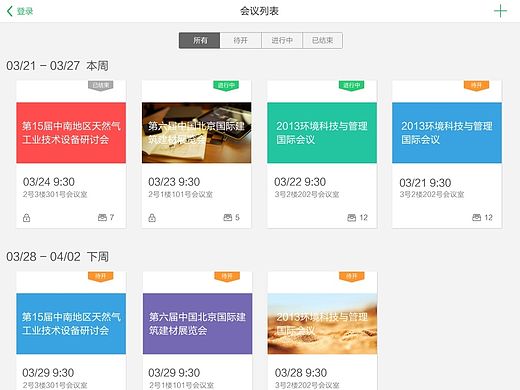The width and height of the screenshot is (520, 390).
Task: Open sand photo 2013环境科技 banner
Action: (x=322, y=324)
